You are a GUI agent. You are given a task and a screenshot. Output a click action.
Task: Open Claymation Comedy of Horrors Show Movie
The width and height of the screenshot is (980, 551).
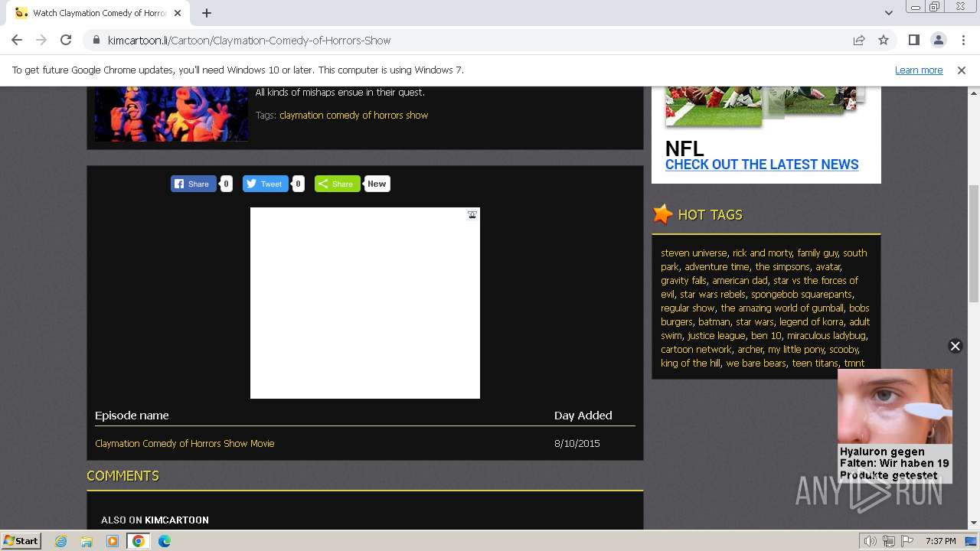click(x=185, y=443)
